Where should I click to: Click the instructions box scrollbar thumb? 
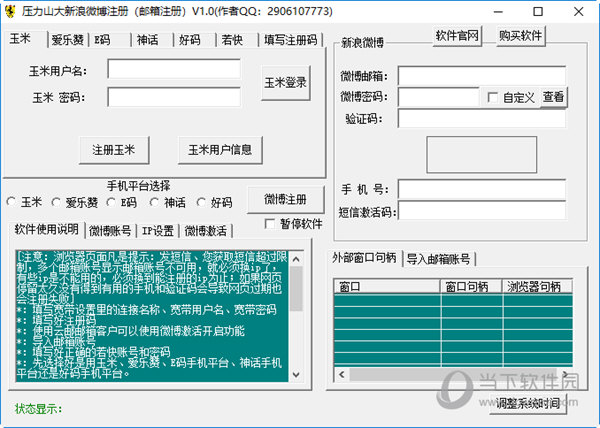point(296,289)
